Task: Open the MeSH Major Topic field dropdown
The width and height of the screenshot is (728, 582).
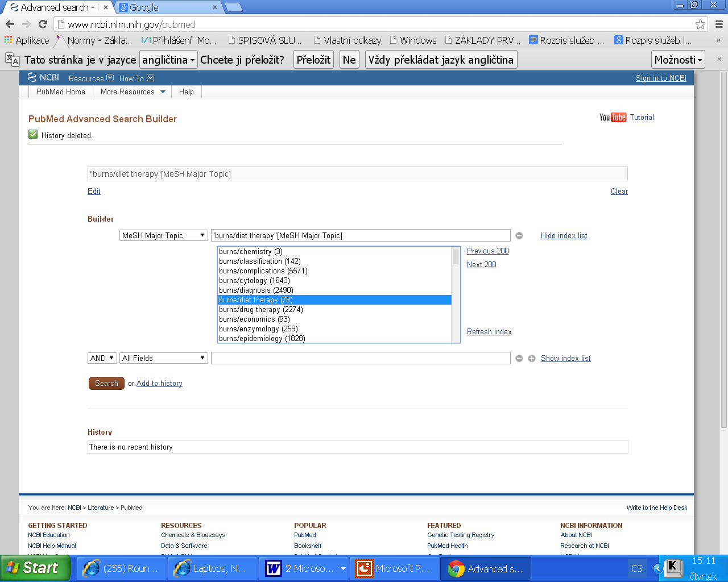Action: point(164,235)
